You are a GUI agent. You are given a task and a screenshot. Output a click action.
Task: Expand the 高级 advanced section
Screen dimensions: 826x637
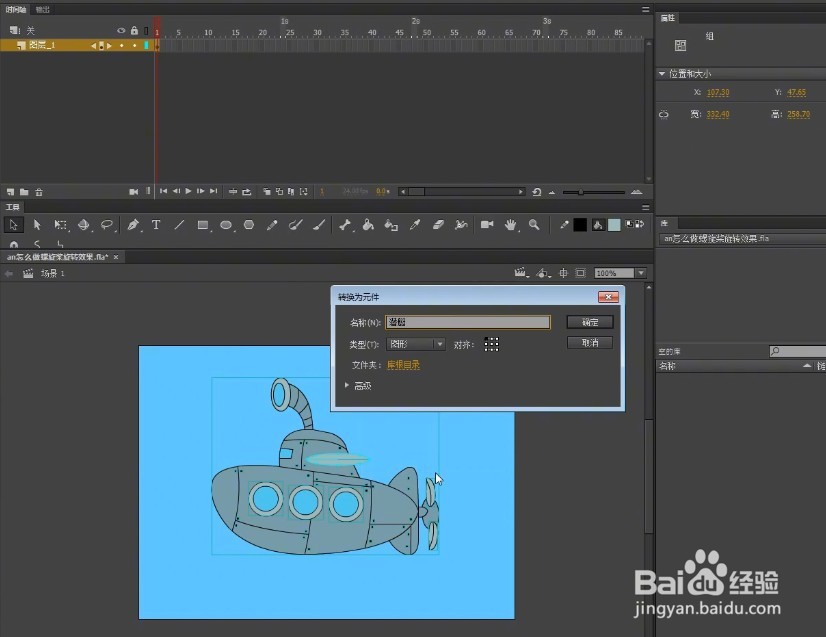coord(347,385)
